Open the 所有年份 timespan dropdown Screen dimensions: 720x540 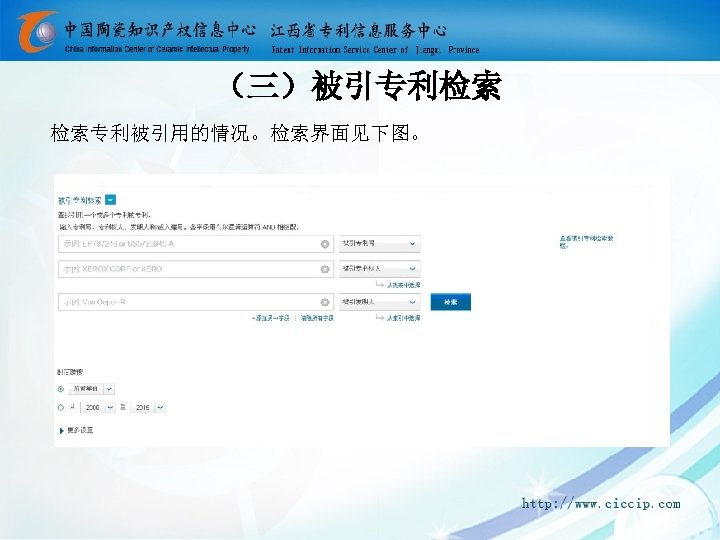coord(91,389)
